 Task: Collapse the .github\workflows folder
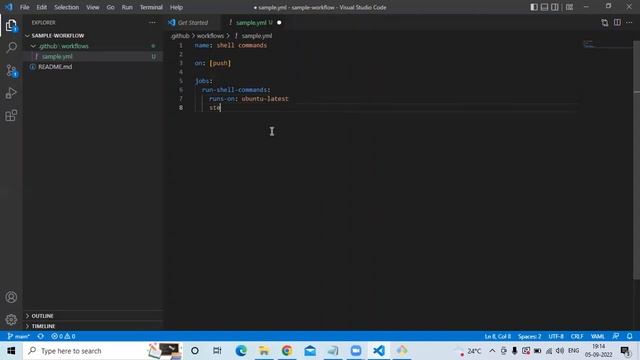tap(94, 46)
